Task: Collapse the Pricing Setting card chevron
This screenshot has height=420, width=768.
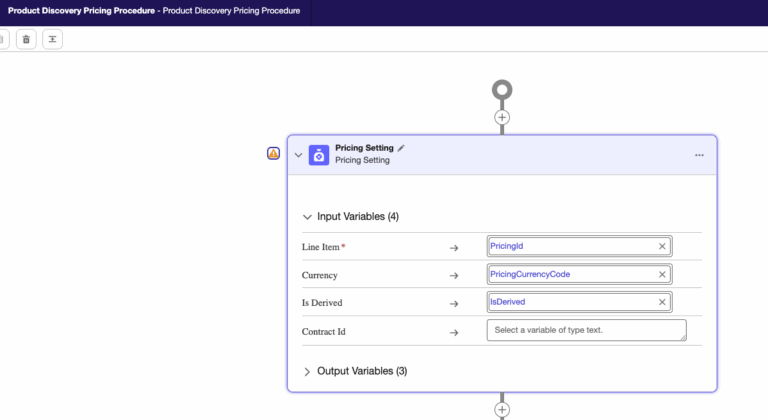Action: [x=298, y=155]
